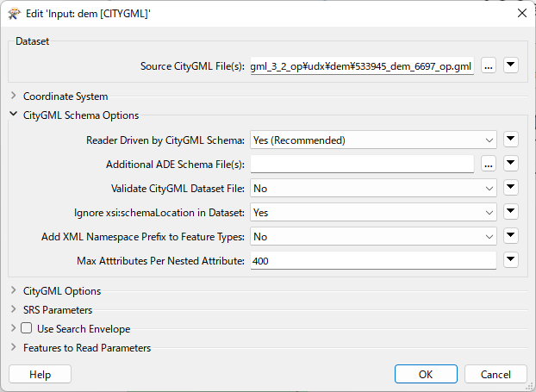Open arrow menu beside Reader Driven by CityGML Schema
This screenshot has width=536, height=392.
(x=511, y=140)
